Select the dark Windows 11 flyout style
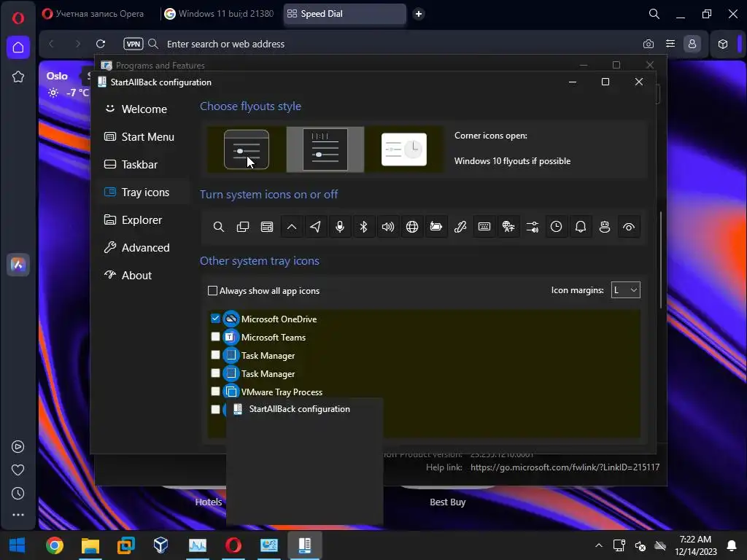The height and width of the screenshot is (560, 747). (247, 149)
